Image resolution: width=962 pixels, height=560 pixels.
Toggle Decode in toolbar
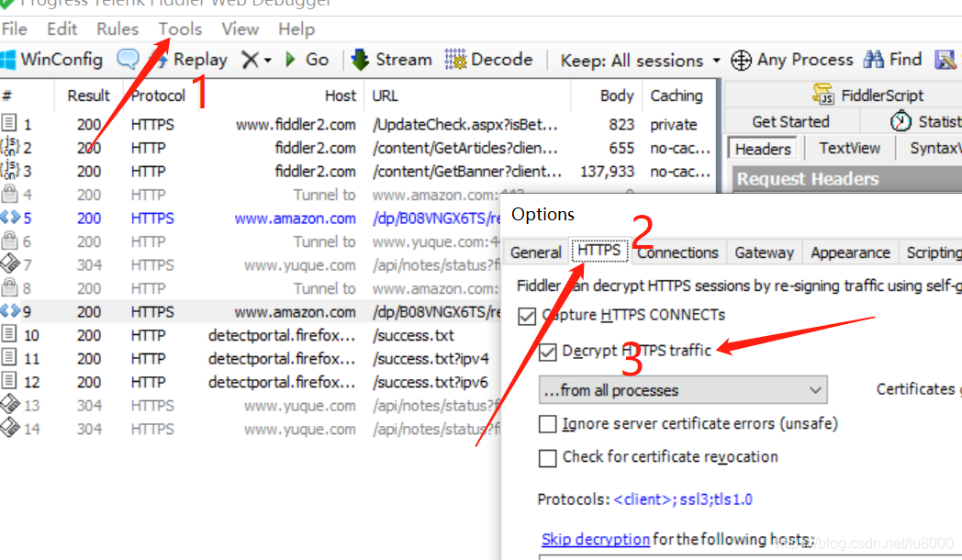click(x=489, y=60)
